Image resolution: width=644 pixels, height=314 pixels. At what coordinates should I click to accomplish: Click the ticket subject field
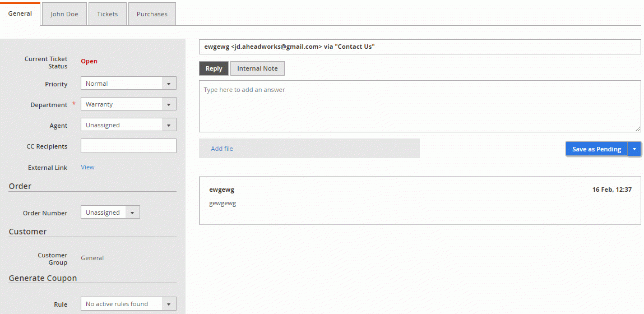coord(419,47)
